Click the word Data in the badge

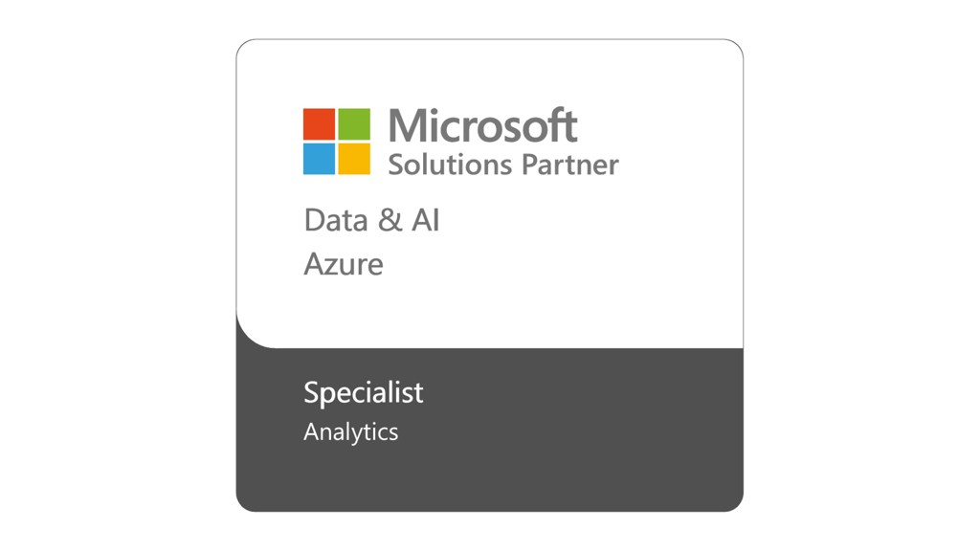click(336, 220)
